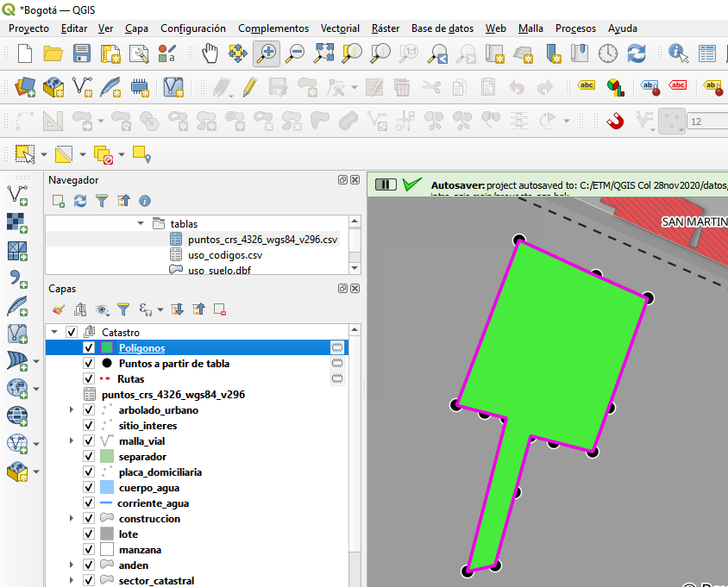Image resolution: width=728 pixels, height=587 pixels.
Task: Toggle editing with the yellow pencil icon
Action: [250, 87]
